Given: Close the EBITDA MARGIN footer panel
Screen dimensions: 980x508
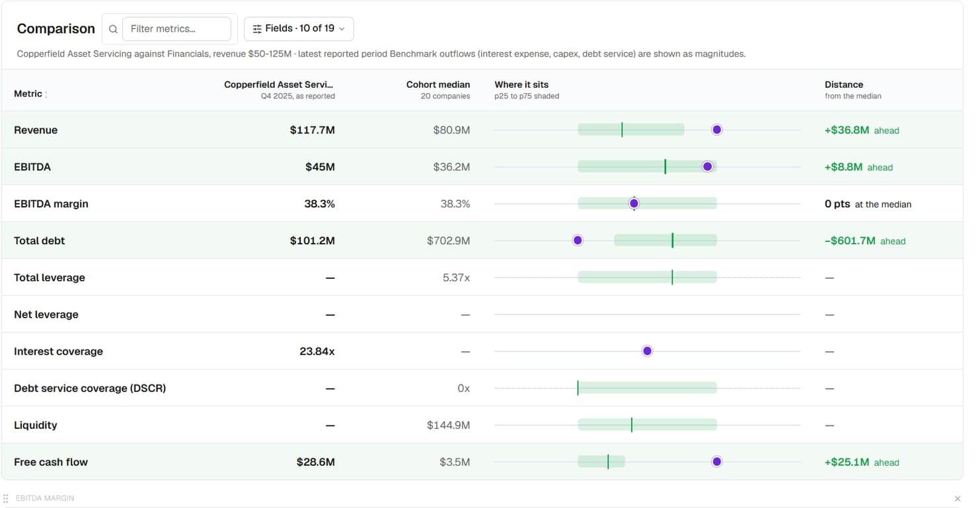Looking at the screenshot, I should (x=958, y=498).
